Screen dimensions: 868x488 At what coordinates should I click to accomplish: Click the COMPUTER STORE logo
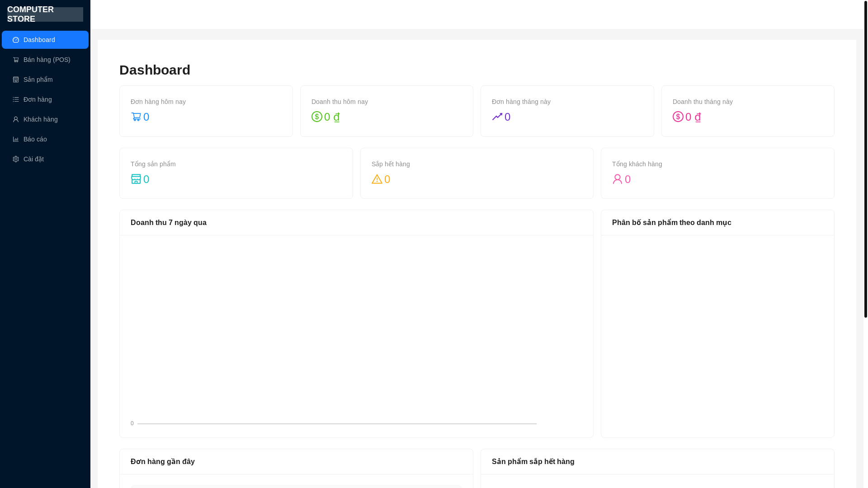click(45, 14)
